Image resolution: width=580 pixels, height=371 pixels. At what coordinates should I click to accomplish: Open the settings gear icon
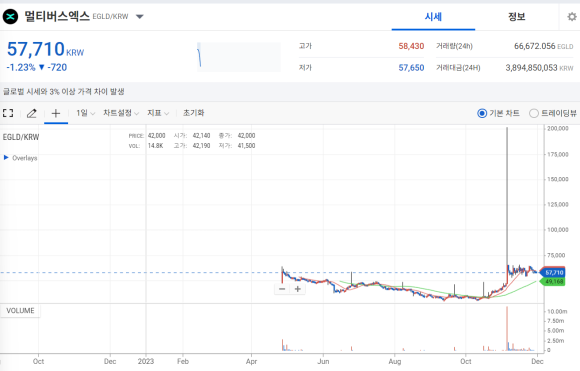click(x=572, y=17)
